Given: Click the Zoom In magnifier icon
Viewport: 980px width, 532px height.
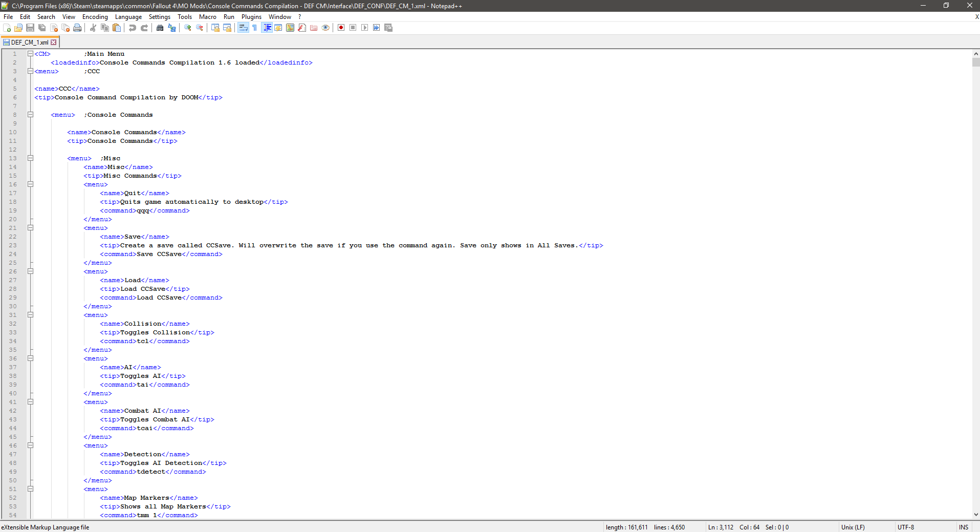Looking at the screenshot, I should (x=188, y=28).
